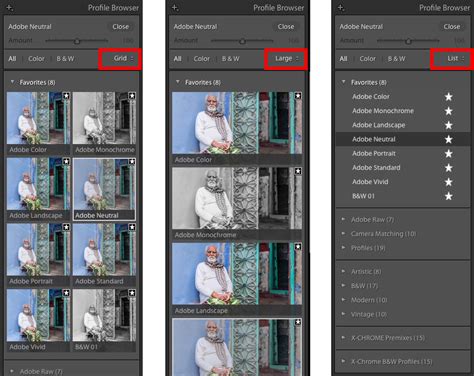The height and width of the screenshot is (376, 474).
Task: Click Amount slider handle in List panel
Action: [x=408, y=41]
